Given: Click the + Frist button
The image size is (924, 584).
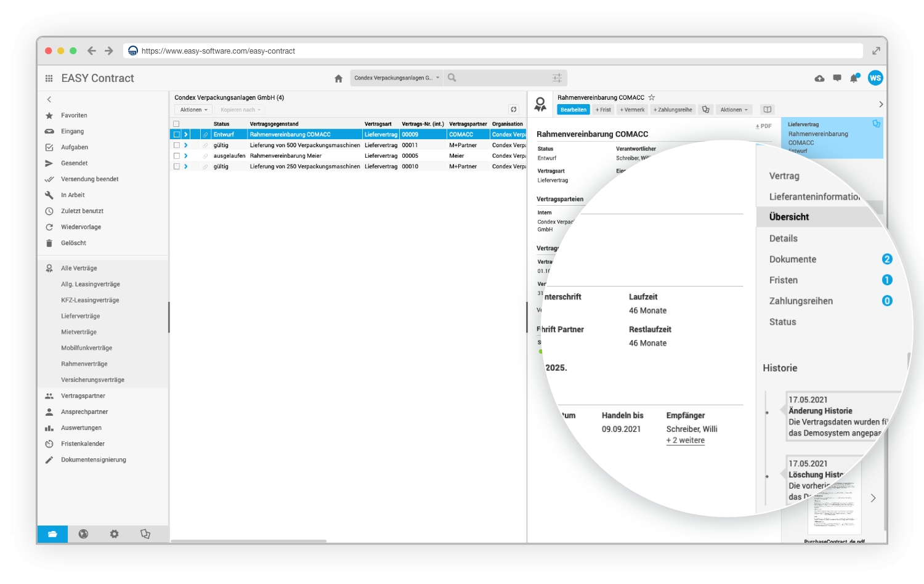Looking at the screenshot, I should [603, 110].
